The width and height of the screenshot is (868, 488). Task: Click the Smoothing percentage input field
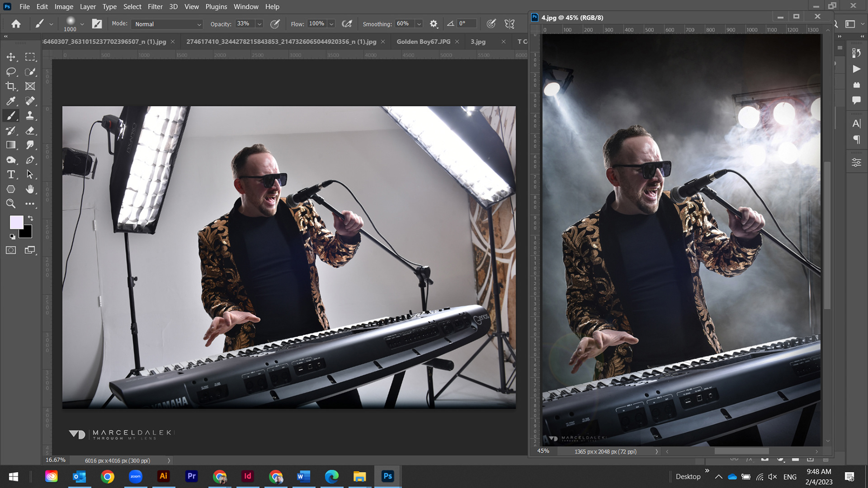tap(403, 24)
